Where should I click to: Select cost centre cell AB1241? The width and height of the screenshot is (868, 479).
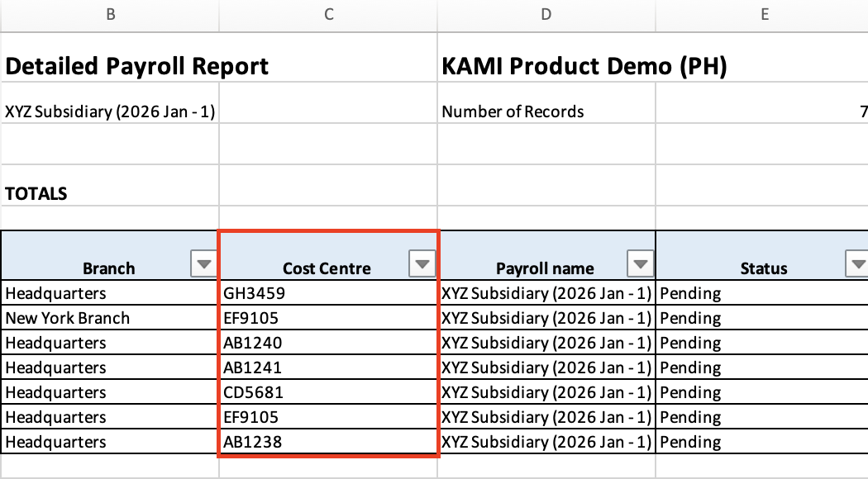(328, 368)
